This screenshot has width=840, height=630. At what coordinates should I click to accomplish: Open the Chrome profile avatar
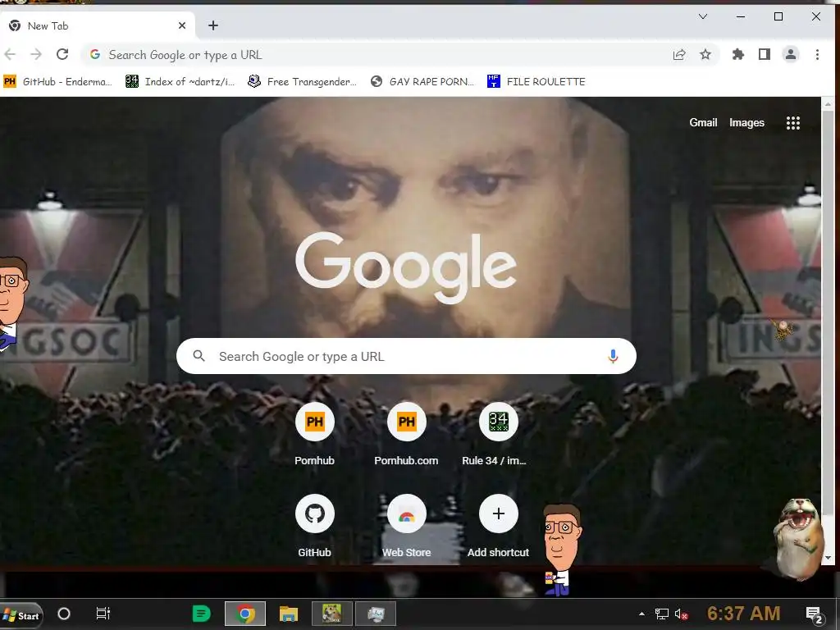tap(791, 55)
